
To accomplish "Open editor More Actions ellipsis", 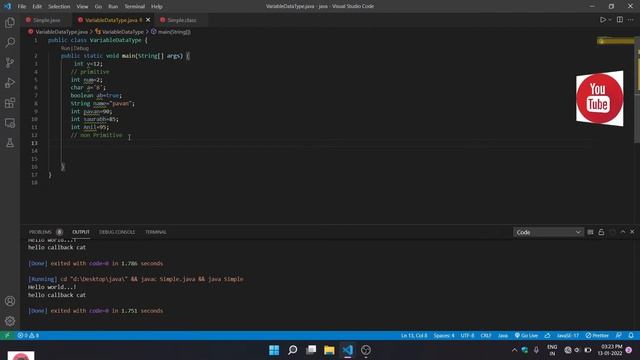I will pos(631,20).
